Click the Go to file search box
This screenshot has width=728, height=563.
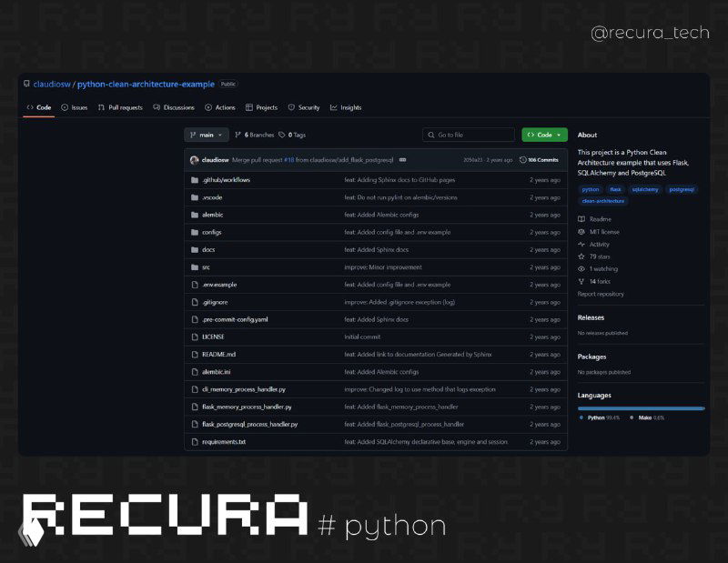tap(469, 134)
